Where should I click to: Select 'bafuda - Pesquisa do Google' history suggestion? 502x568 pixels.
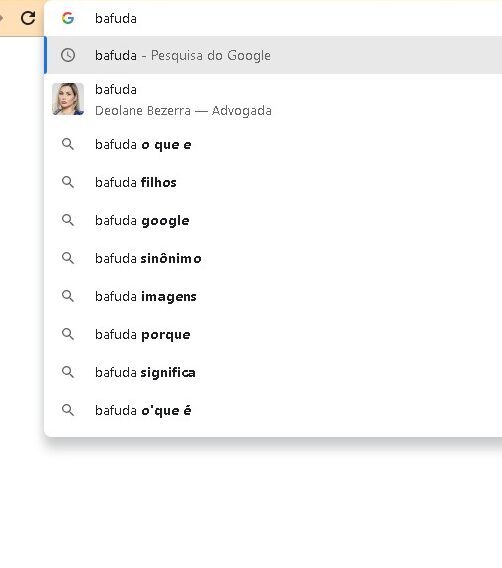pyautogui.click(x=273, y=55)
